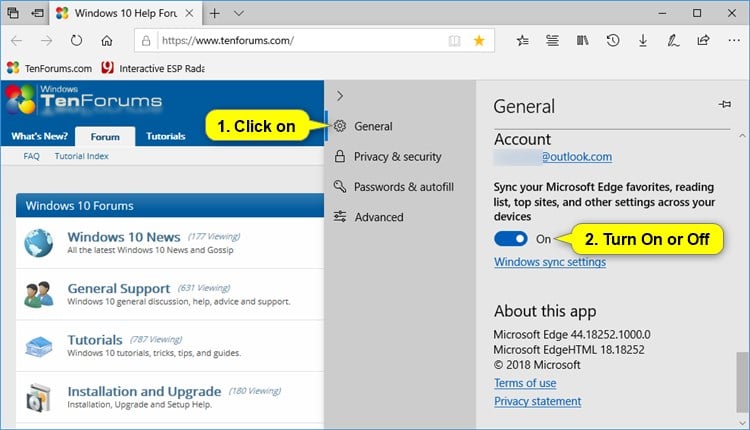The width and height of the screenshot is (750, 430).
Task: Open the Privacy statement link
Action: (538, 401)
